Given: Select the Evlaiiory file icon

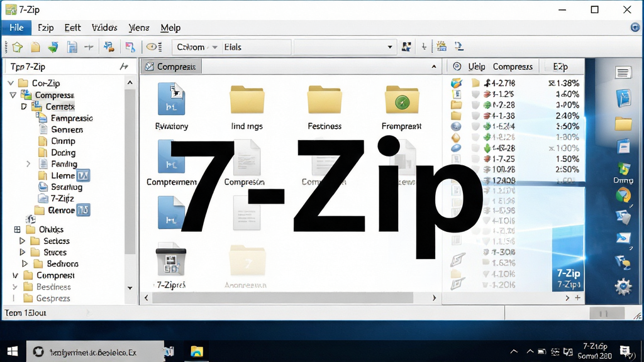Looking at the screenshot, I should [x=171, y=99].
